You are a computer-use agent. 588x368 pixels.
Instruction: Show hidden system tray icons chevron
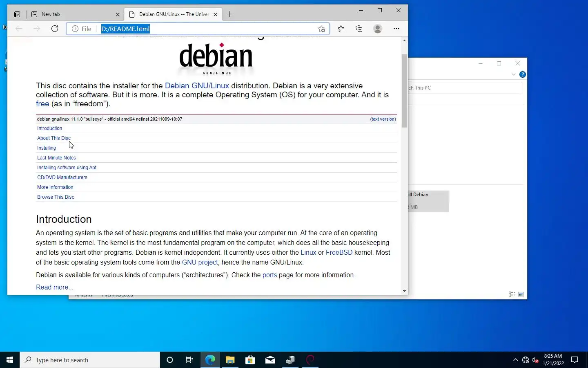[515, 360]
